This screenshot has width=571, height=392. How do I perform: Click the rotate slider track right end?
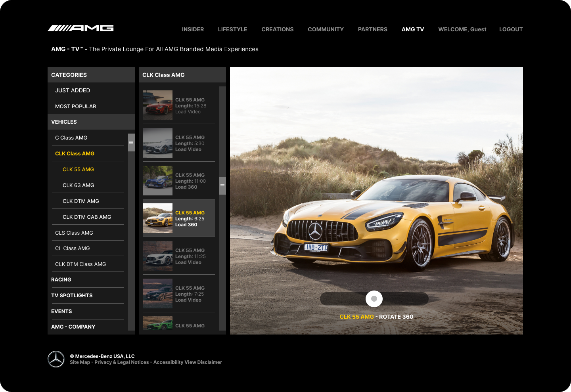point(423,299)
